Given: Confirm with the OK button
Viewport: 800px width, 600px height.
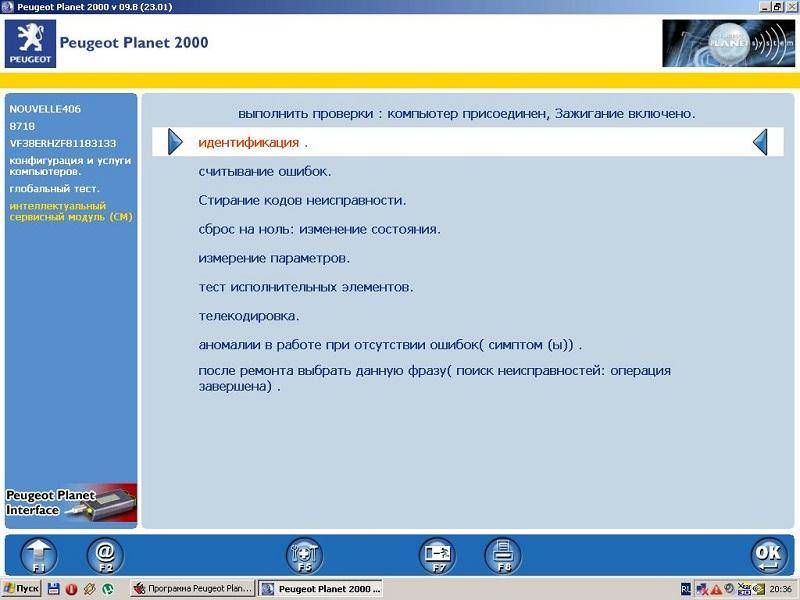Looking at the screenshot, I should [768, 555].
